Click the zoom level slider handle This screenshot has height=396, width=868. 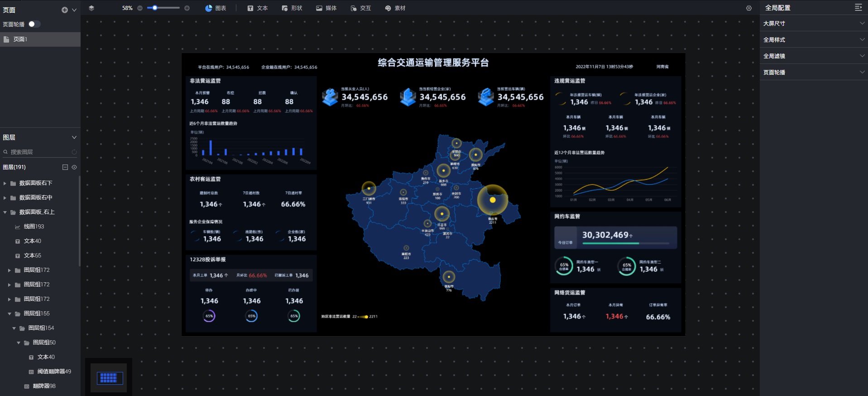click(155, 8)
